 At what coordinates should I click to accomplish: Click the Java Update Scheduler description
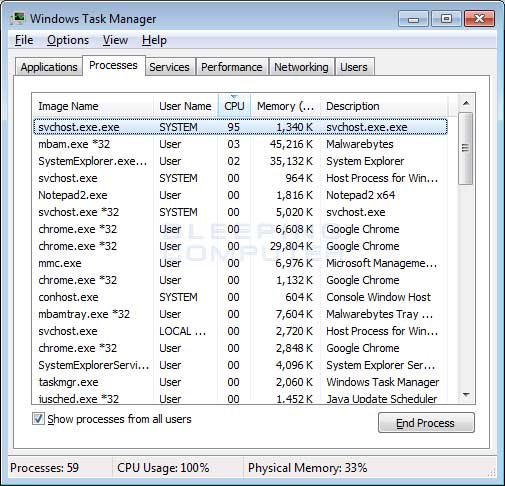(381, 399)
